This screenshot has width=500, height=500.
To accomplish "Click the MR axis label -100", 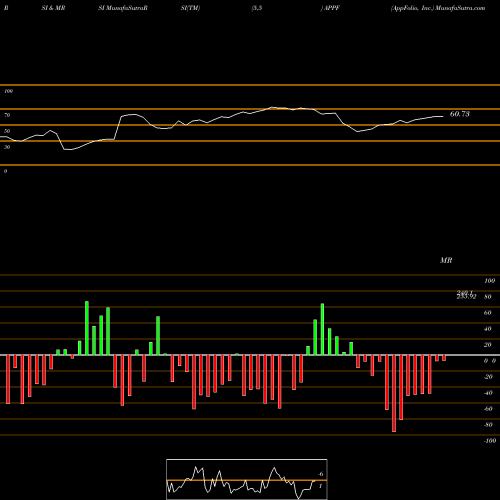I will (x=490, y=441).
